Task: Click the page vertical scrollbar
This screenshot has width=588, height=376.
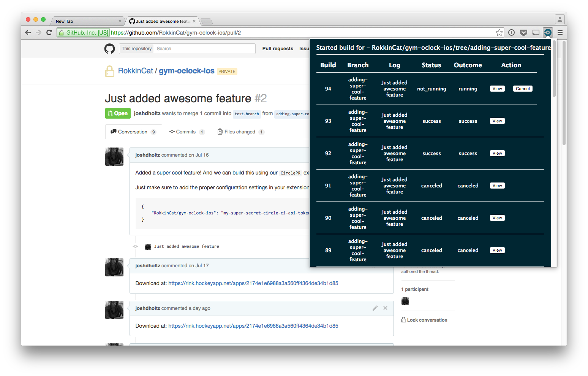Action: click(564, 93)
